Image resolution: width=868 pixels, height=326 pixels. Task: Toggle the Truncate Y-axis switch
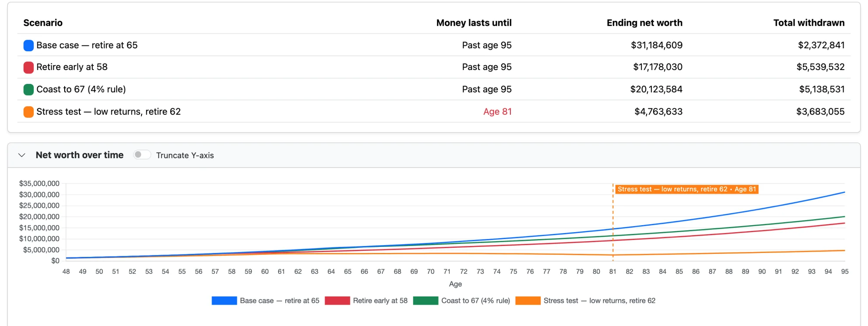click(142, 155)
